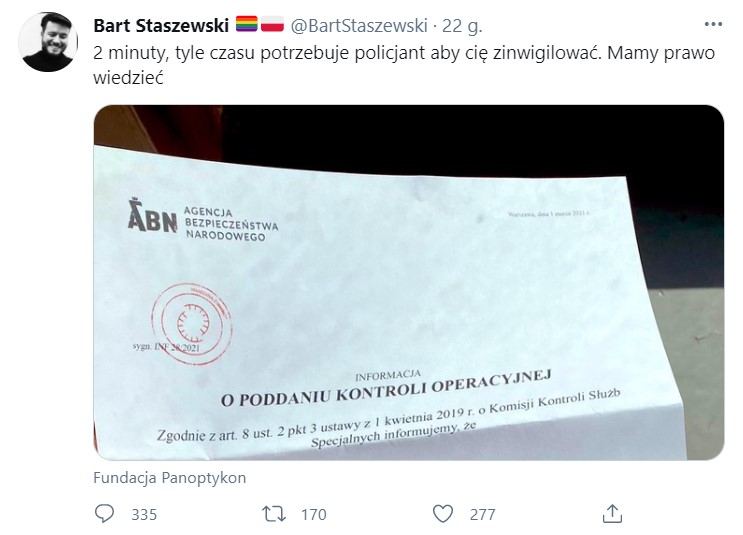The image size is (743, 535).
Task: View the 277 likes count
Action: point(482,515)
